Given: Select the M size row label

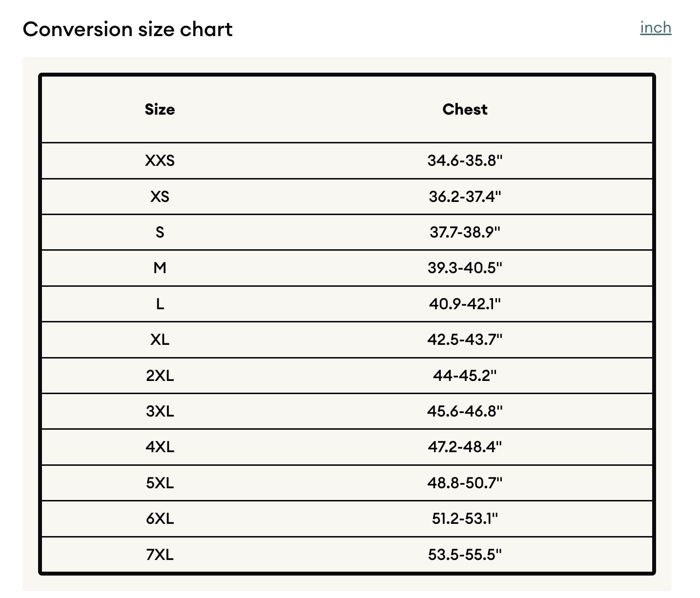Looking at the screenshot, I should click(160, 268).
